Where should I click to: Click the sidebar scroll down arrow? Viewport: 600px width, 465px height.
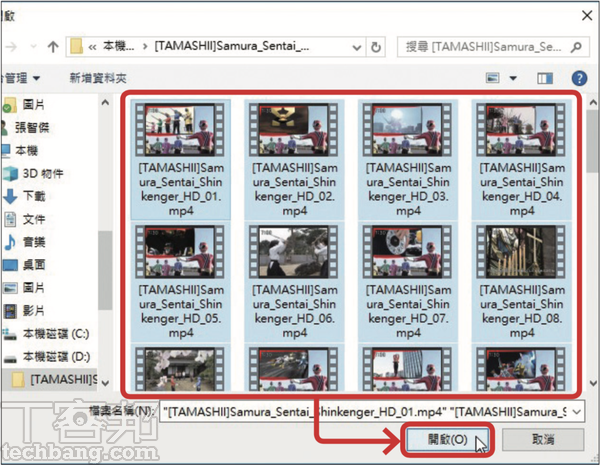pos(105,383)
